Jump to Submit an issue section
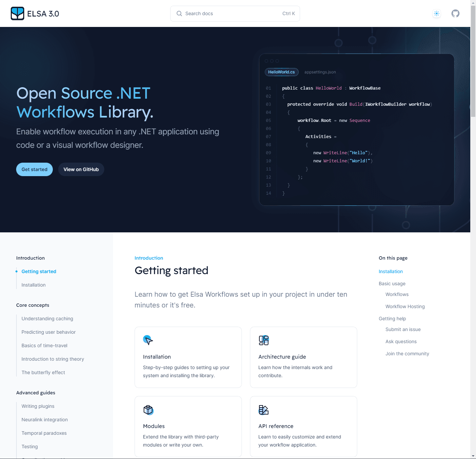Screen dimensions: 476x459 [x=403, y=329]
